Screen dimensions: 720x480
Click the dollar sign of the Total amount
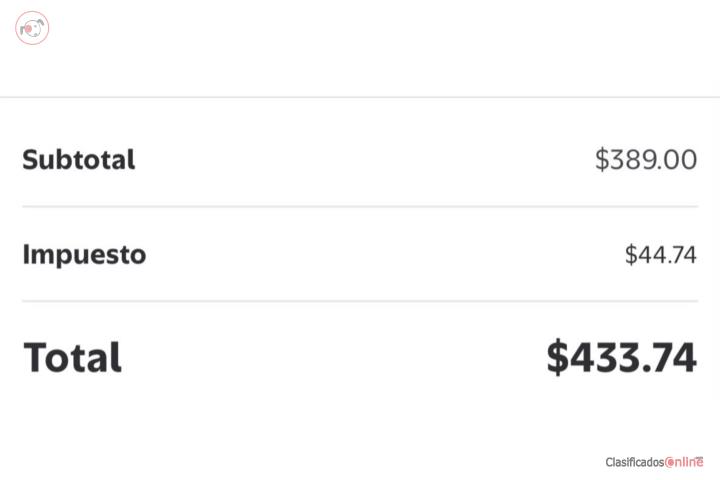(557, 357)
